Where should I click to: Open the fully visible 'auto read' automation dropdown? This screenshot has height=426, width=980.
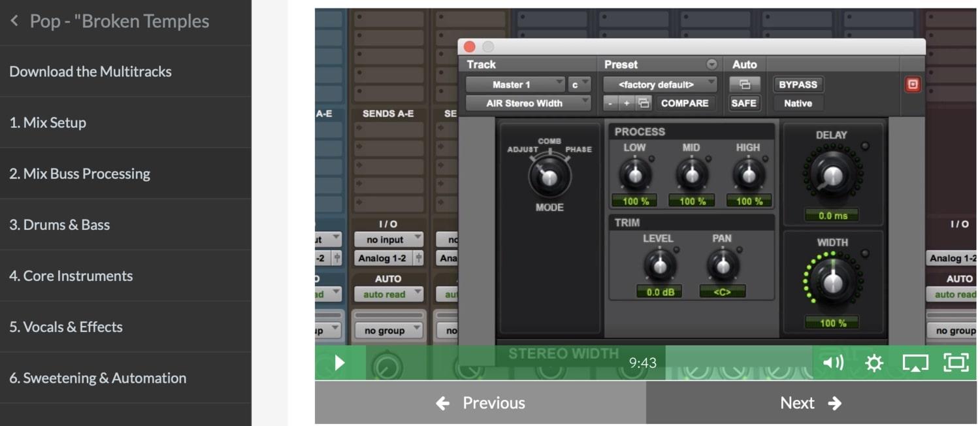(x=388, y=295)
